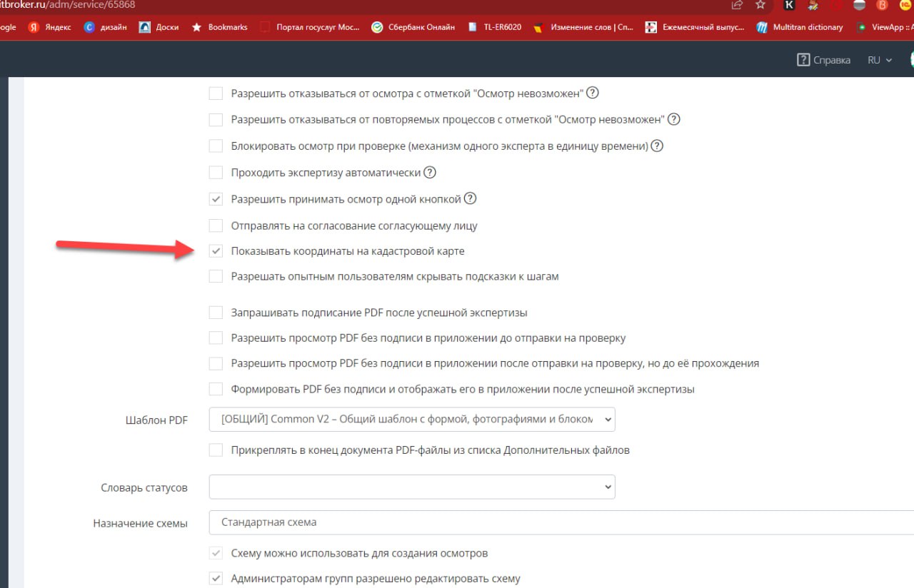
Task: Open the pencil-and-brush extension icon
Action: (813, 5)
